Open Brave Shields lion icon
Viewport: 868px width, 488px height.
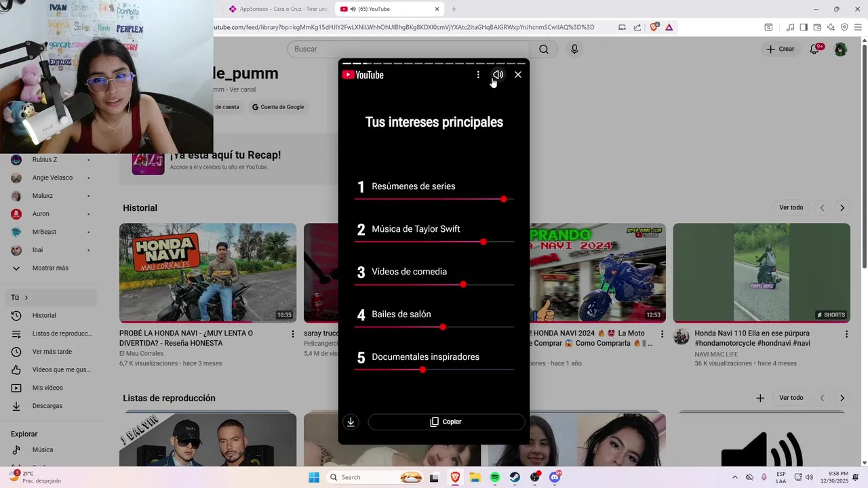click(654, 27)
